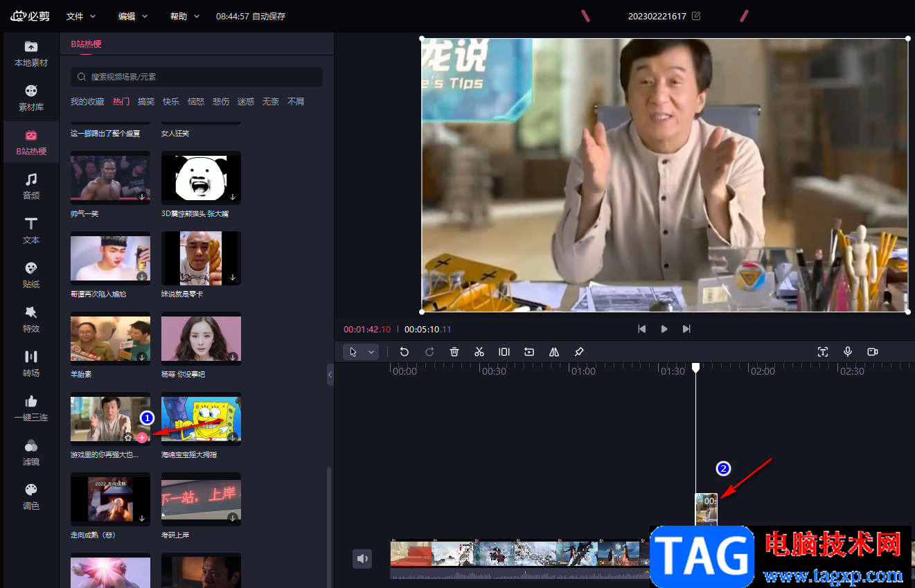Click the crop icon beside the scissors
The image size is (915, 588).
pos(504,352)
